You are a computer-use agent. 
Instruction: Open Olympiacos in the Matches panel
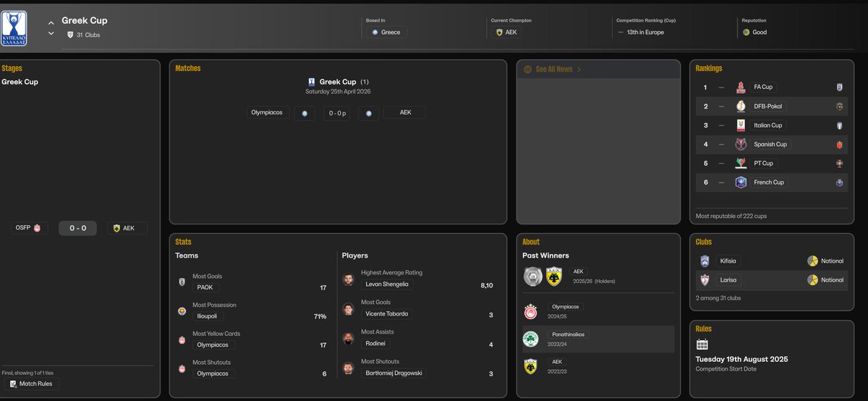pyautogui.click(x=268, y=112)
